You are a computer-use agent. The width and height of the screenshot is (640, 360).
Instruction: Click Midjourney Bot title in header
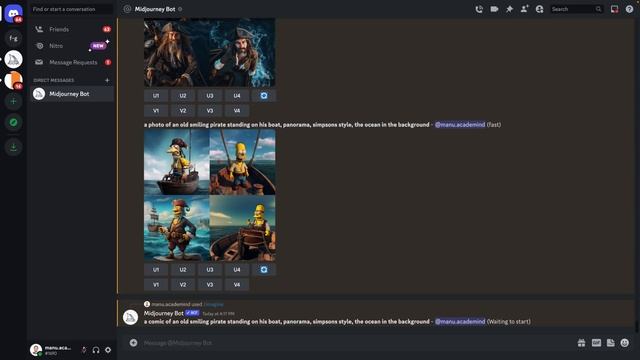pyautogui.click(x=155, y=9)
